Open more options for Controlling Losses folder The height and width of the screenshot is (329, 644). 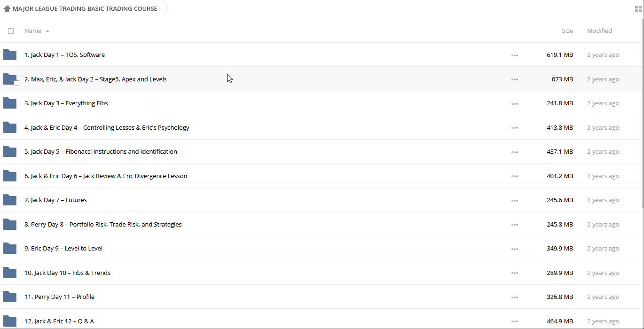point(514,128)
